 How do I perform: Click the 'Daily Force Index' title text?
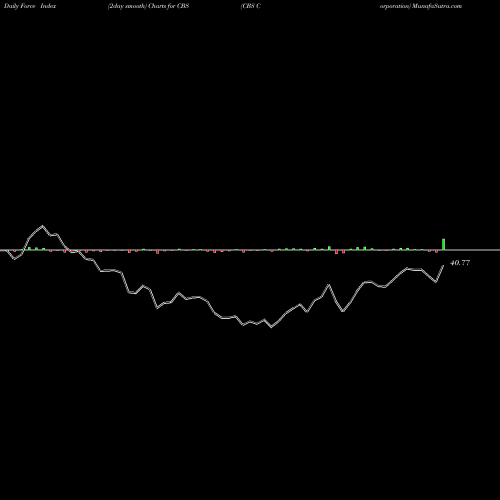click(30, 6)
